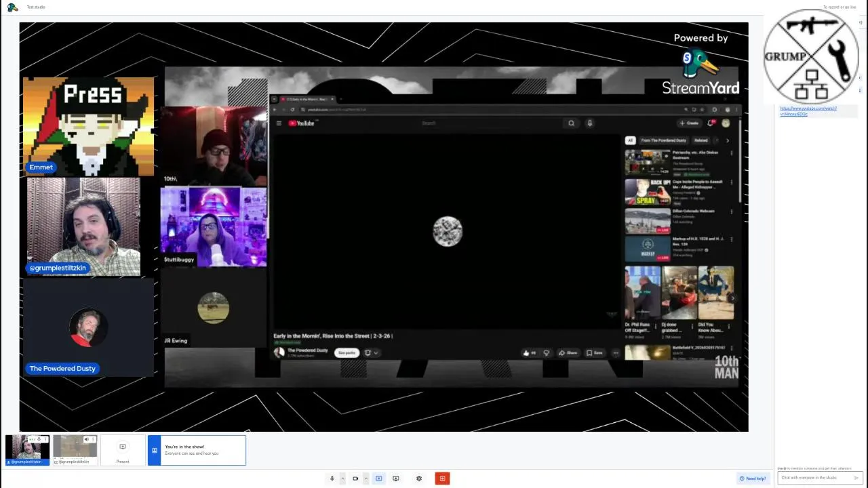The width and height of the screenshot is (868, 488).
Task: Toggle audio icon on screen share thumbnail
Action: (x=86, y=440)
